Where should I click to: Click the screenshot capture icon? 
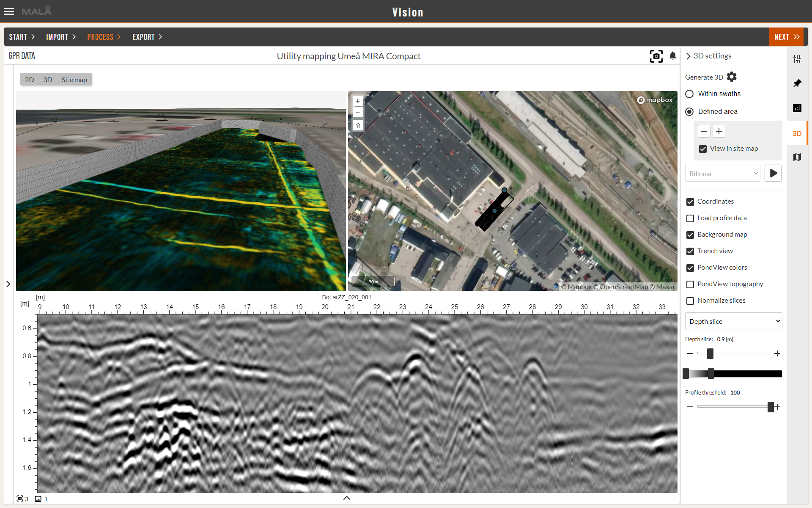pos(656,56)
